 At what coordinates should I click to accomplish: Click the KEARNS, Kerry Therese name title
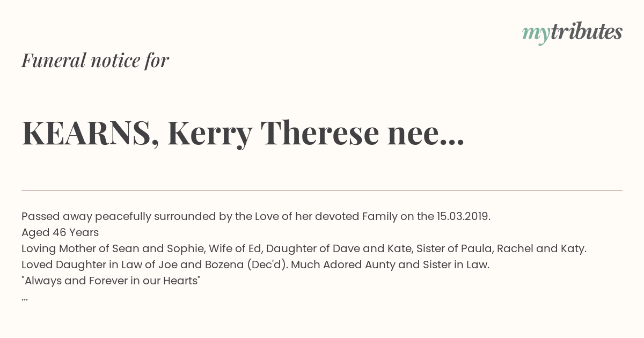coord(243,133)
